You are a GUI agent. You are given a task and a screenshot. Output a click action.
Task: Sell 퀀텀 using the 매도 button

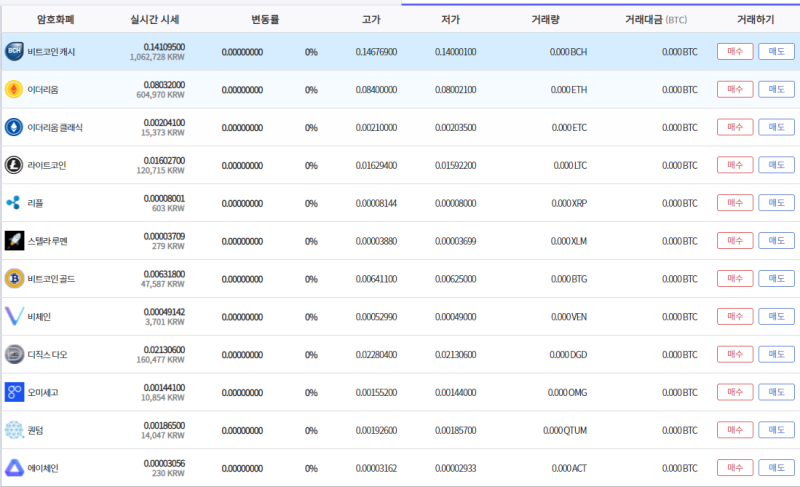[777, 430]
